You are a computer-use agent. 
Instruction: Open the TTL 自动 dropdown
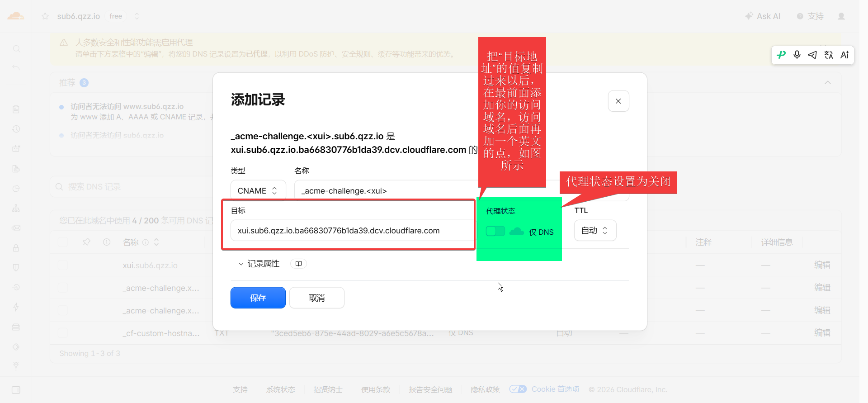click(595, 231)
